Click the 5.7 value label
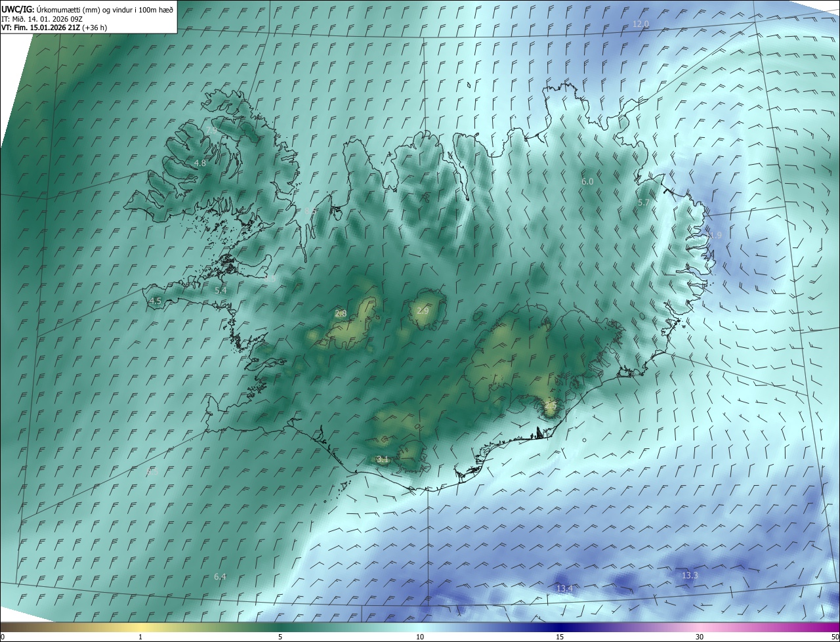 click(644, 203)
